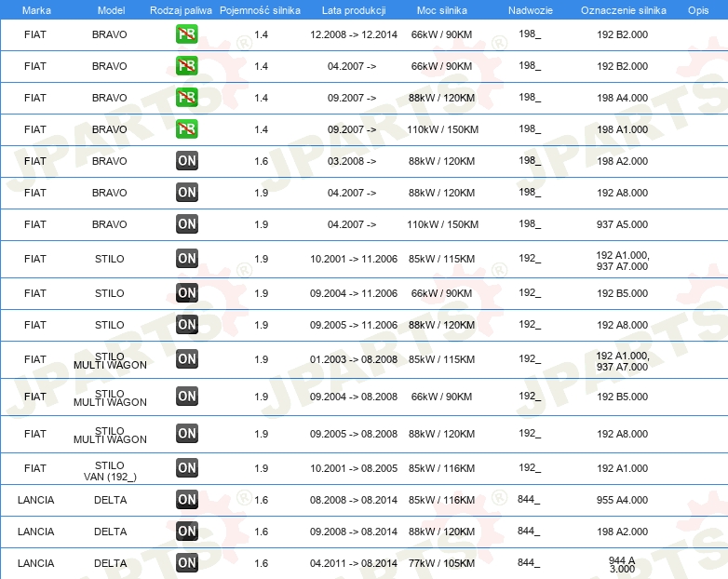Click the date range 01.2003 -> 08.2008
The width and height of the screenshot is (728, 579).
click(354, 359)
